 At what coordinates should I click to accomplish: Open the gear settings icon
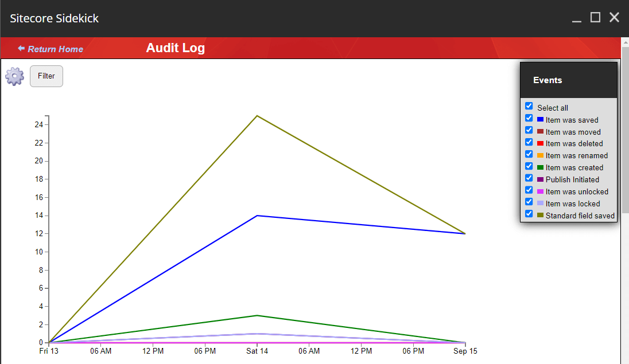(14, 76)
